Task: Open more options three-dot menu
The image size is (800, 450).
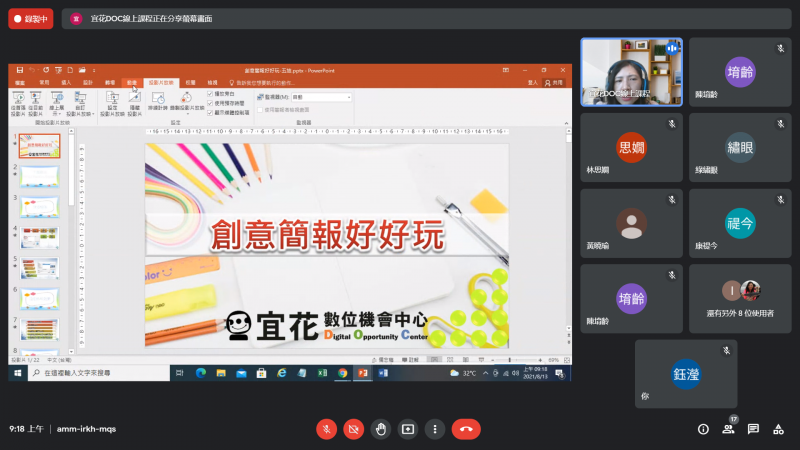Action: click(435, 429)
